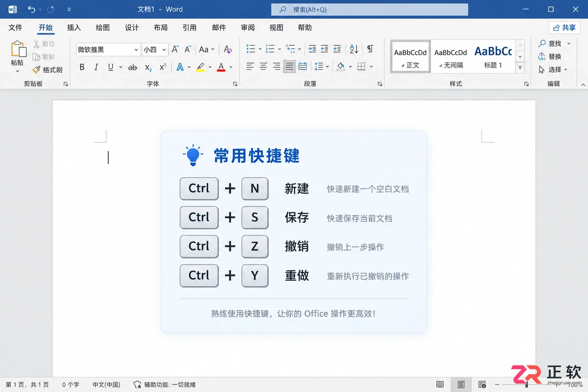
Task: Switch to Web Layout view in status bar
Action: click(482, 384)
